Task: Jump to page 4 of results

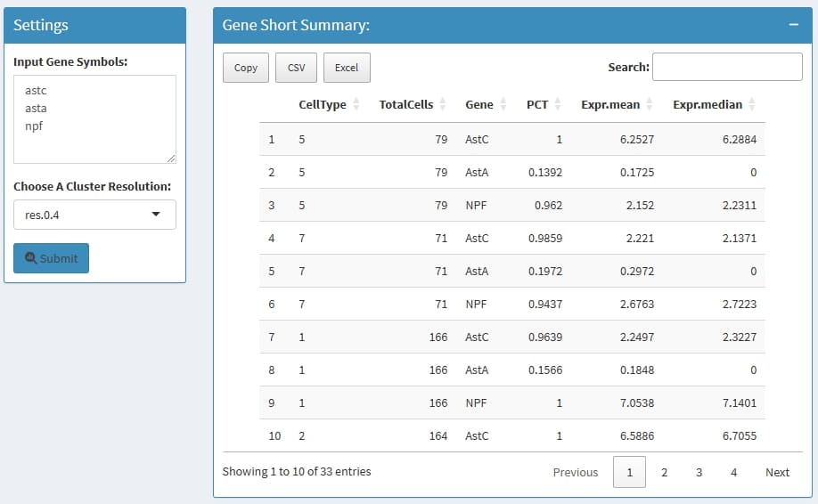Action: [733, 472]
